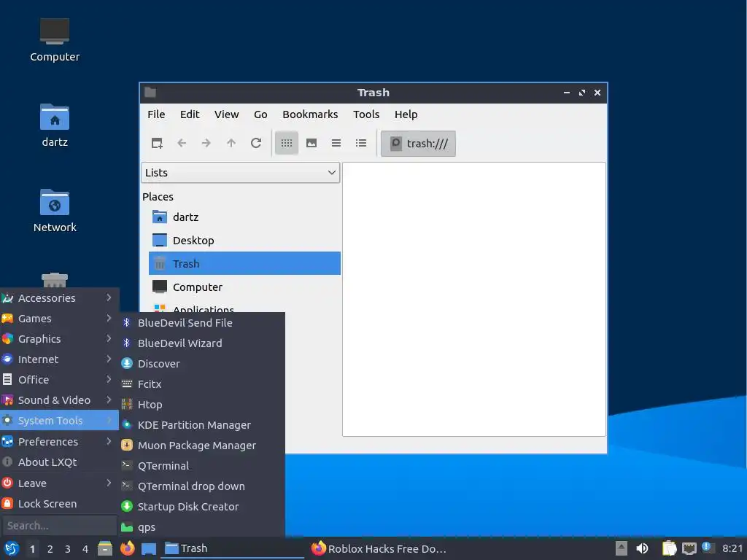Viewport: 747px width, 560px height.
Task: Go forward in Trash window
Action: point(206,143)
